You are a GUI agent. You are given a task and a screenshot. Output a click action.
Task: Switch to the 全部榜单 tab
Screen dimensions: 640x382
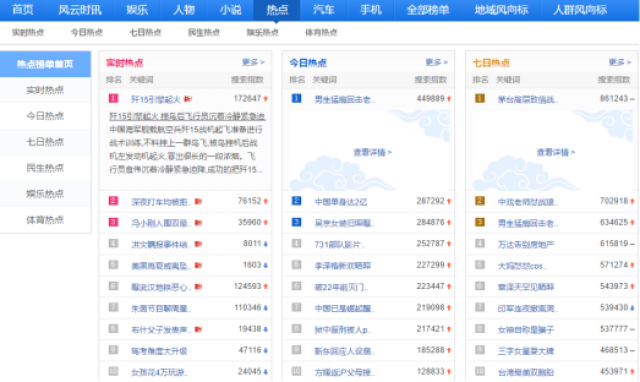tap(427, 10)
